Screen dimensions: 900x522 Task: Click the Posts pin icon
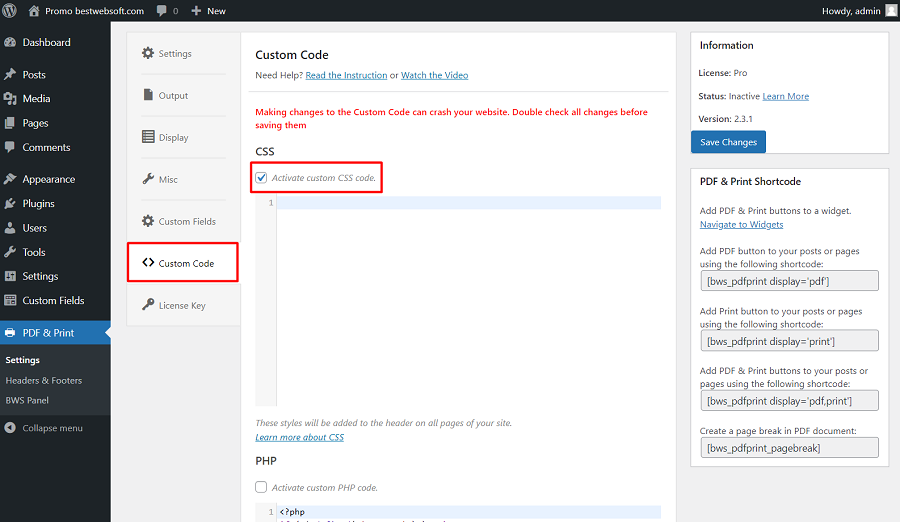tap(10, 75)
